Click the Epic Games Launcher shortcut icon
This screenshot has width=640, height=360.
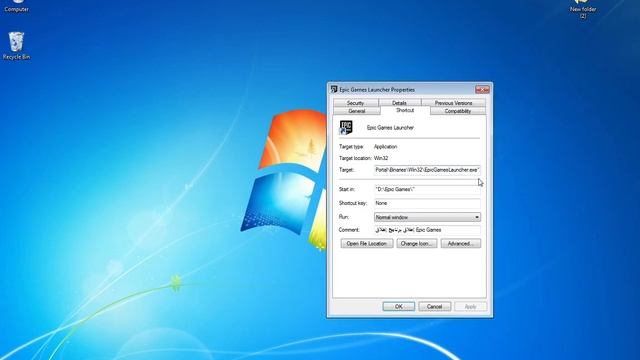point(346,128)
